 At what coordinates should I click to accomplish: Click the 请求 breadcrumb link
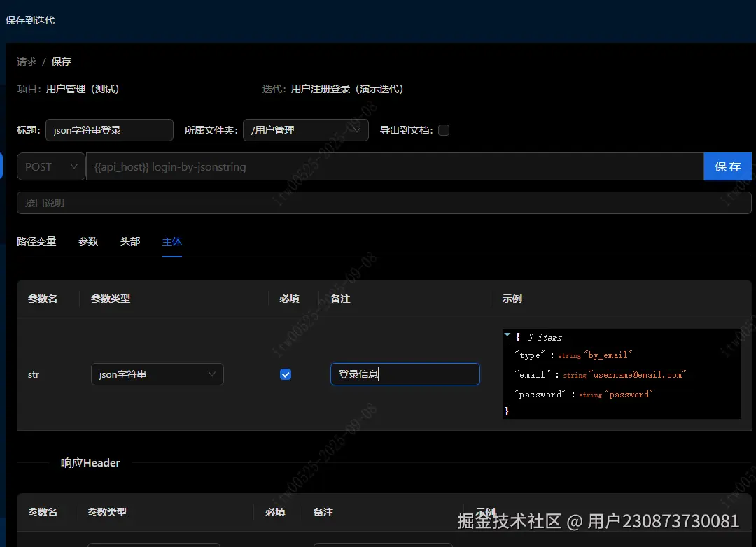pyautogui.click(x=27, y=62)
